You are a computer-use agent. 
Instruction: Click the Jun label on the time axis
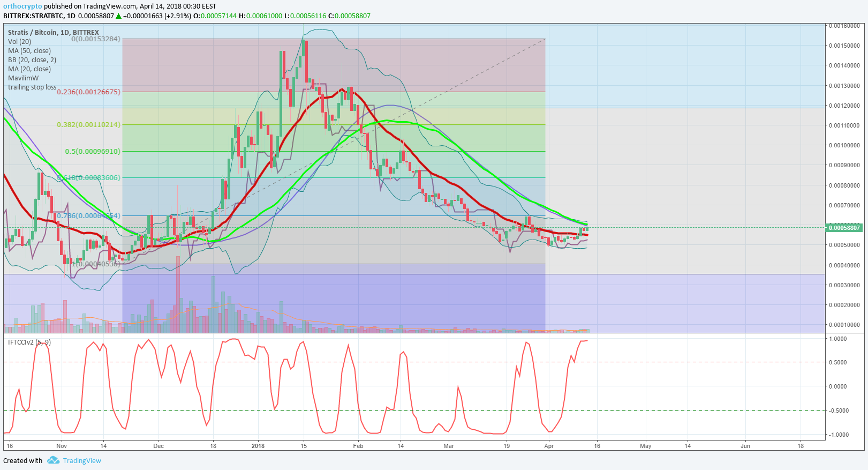tap(745, 446)
